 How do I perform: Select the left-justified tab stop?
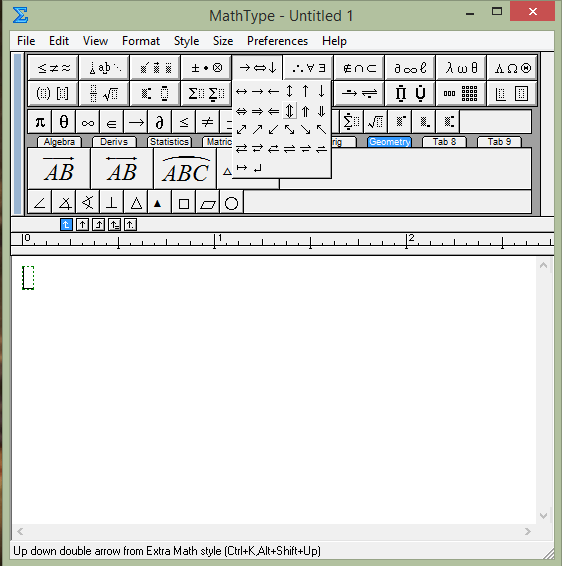[66, 225]
